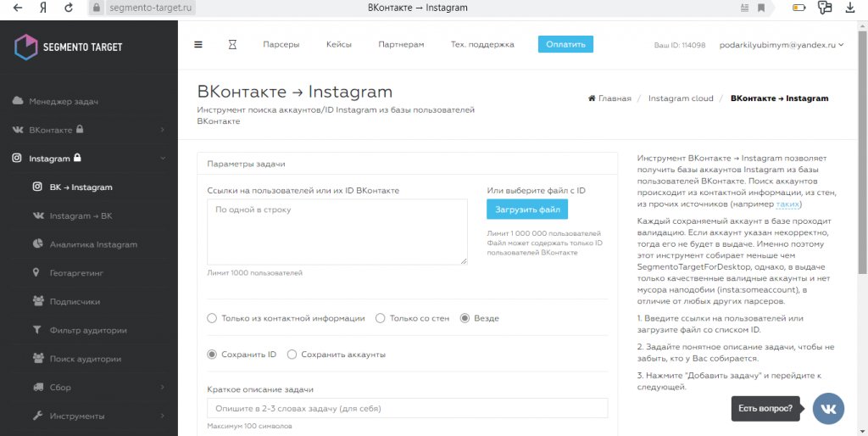Image resolution: width=868 pixels, height=436 pixels.
Task: Click cloud icon beside Менеджер задач
Action: (18, 101)
